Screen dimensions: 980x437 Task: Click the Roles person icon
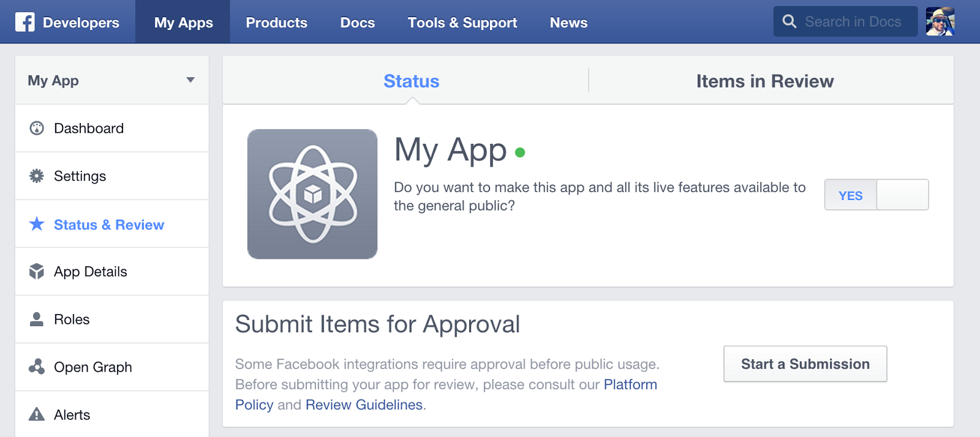tap(37, 319)
